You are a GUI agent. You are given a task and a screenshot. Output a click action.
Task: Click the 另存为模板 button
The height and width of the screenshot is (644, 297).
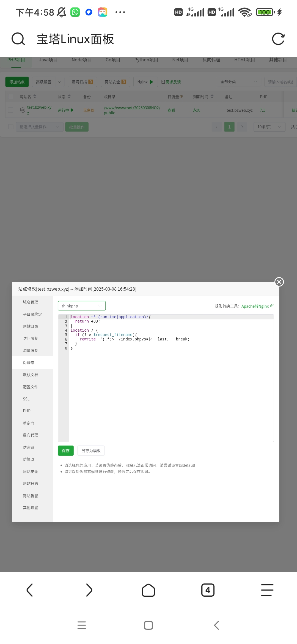[x=91, y=451]
